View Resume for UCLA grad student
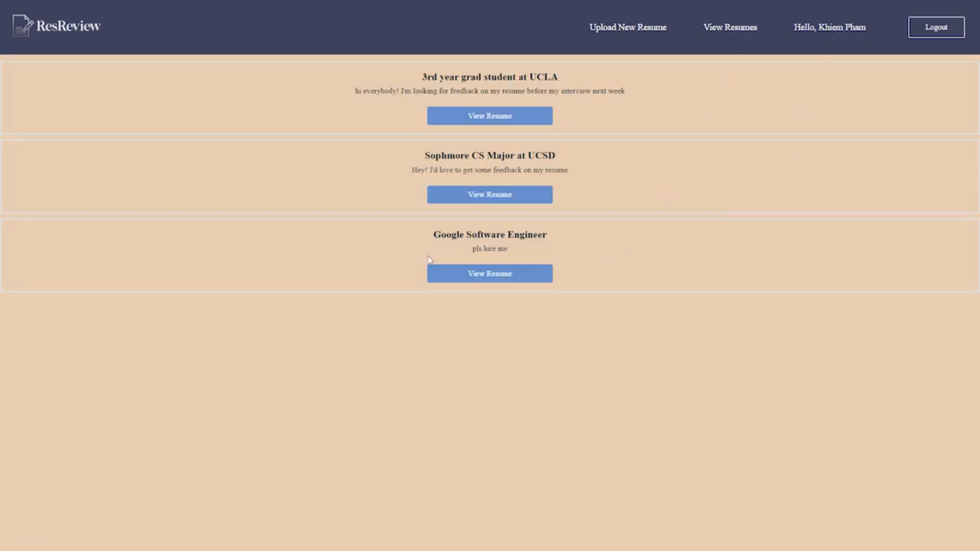The height and width of the screenshot is (551, 980). tap(489, 116)
